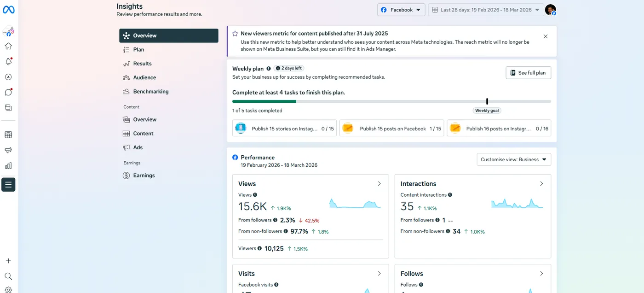Click the user profile picture top right
644x293 pixels.
551,10
